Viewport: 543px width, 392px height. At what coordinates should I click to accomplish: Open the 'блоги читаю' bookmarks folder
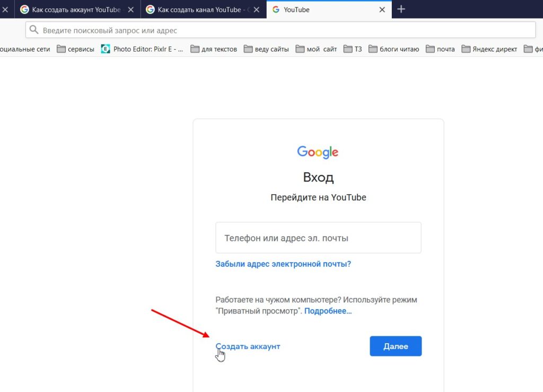click(x=394, y=49)
